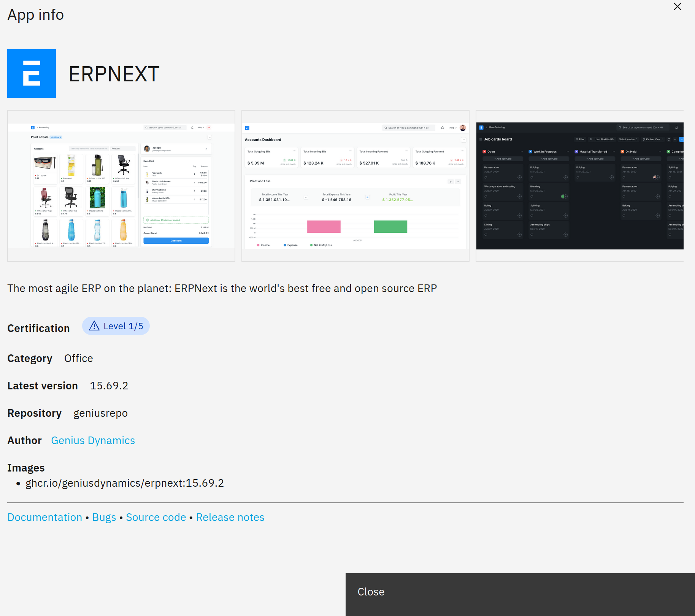Expand Kanban View dropdown in Job cards screenshot

coord(653,140)
